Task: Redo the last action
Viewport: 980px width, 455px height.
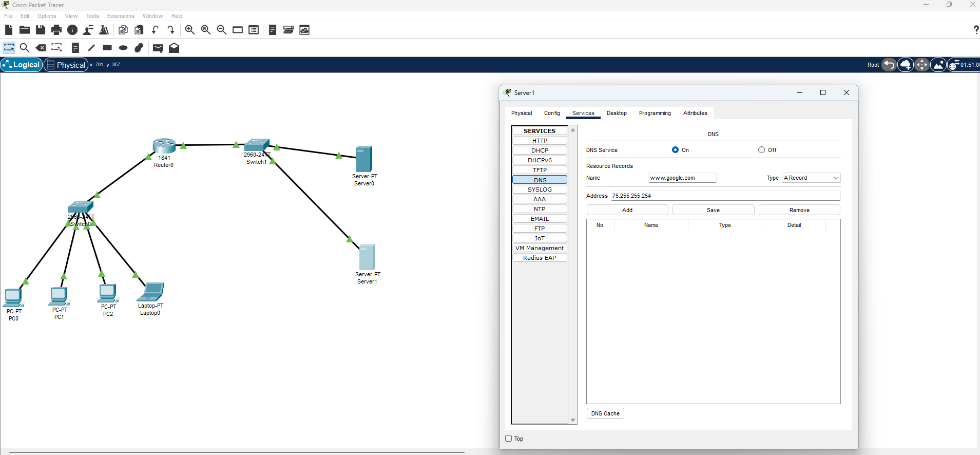Action: click(171, 30)
